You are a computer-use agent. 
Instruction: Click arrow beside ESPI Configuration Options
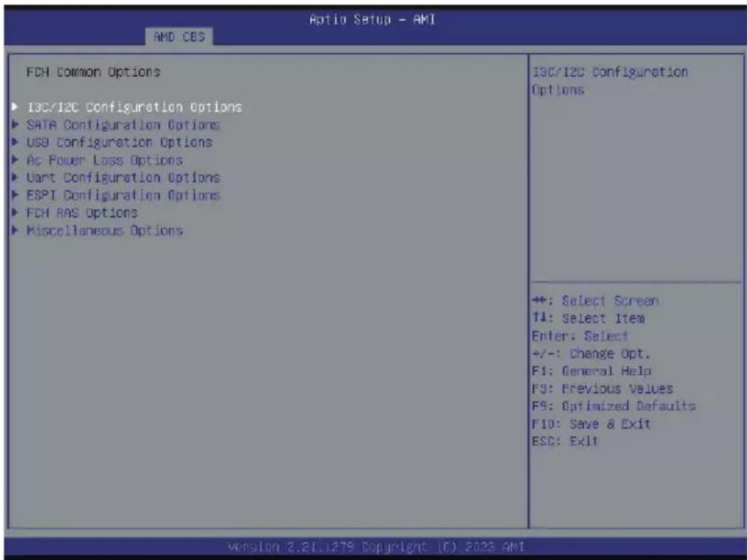pyautogui.click(x=15, y=194)
